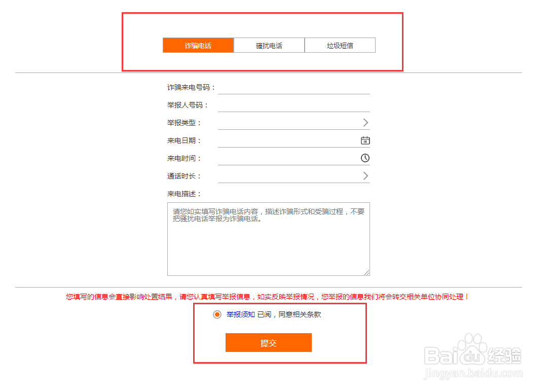Select the highlighted 诈骗电话 tab

[198, 45]
